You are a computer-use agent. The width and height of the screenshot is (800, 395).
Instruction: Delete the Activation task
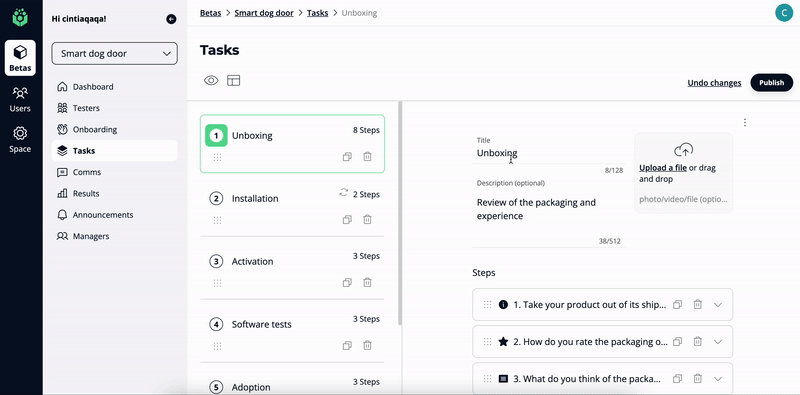pos(367,282)
